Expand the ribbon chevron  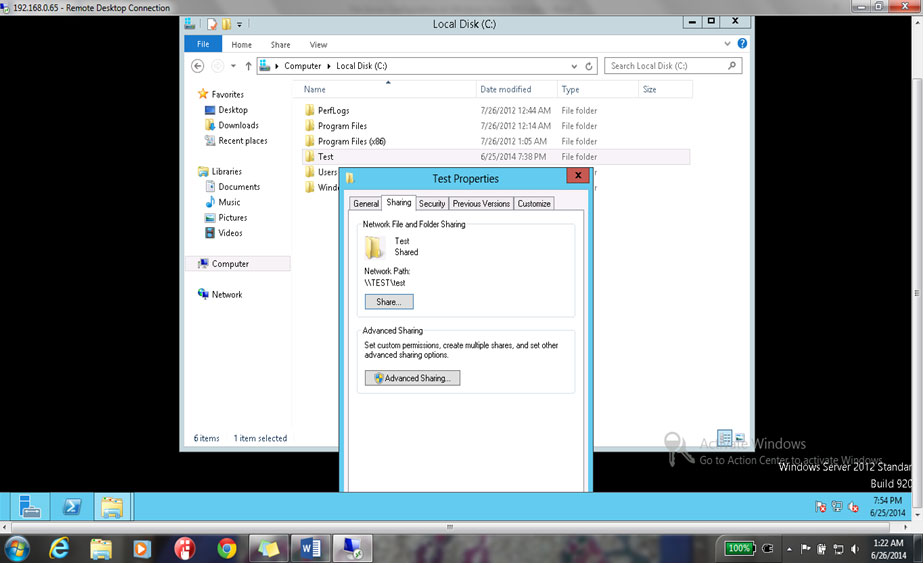727,44
